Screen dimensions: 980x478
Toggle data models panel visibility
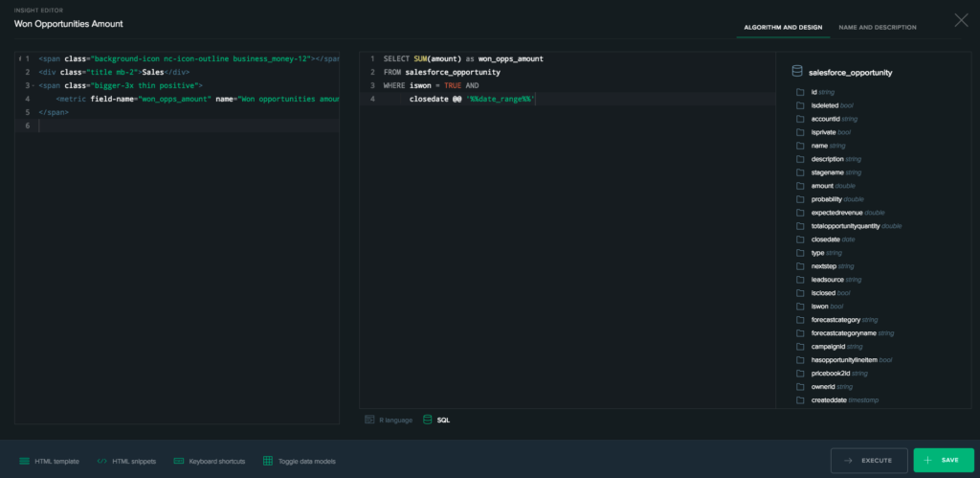click(x=300, y=461)
